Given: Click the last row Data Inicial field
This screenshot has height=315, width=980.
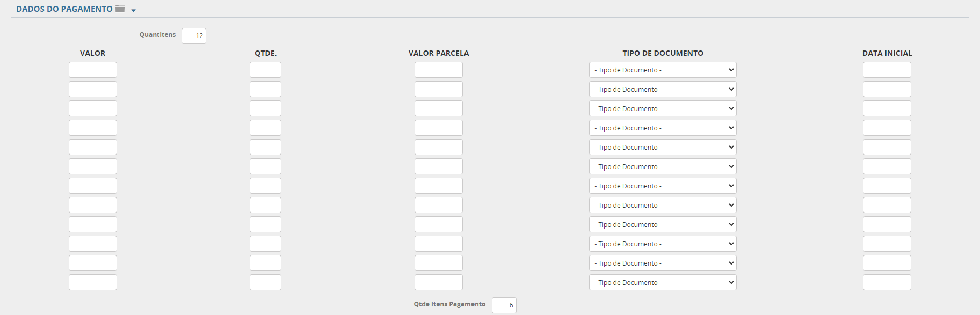Looking at the screenshot, I should [887, 283].
